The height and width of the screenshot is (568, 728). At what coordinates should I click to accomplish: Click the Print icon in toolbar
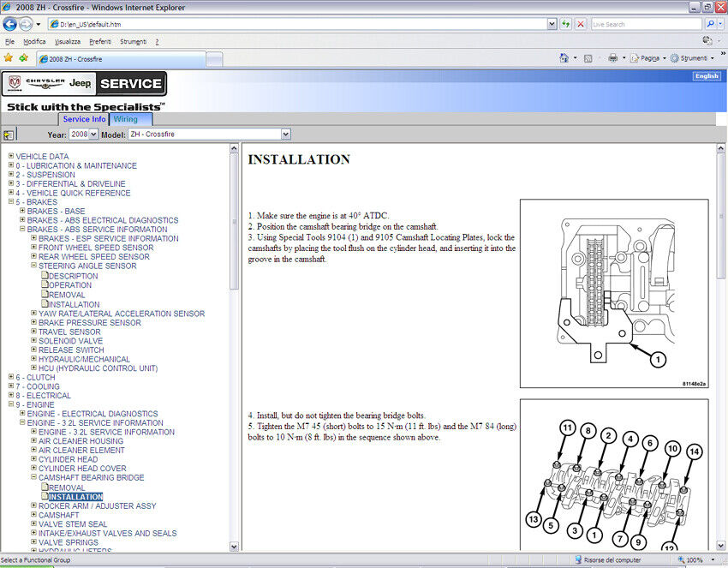[x=612, y=58]
